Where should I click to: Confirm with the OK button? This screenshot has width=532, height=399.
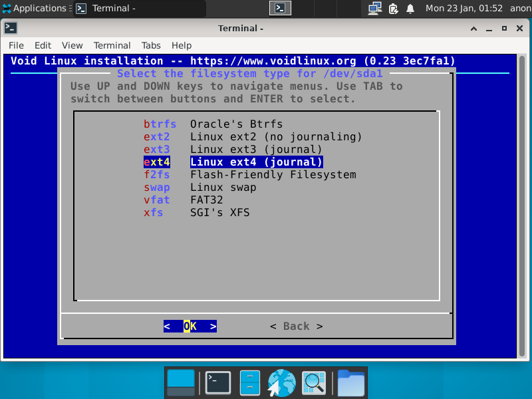(190, 327)
